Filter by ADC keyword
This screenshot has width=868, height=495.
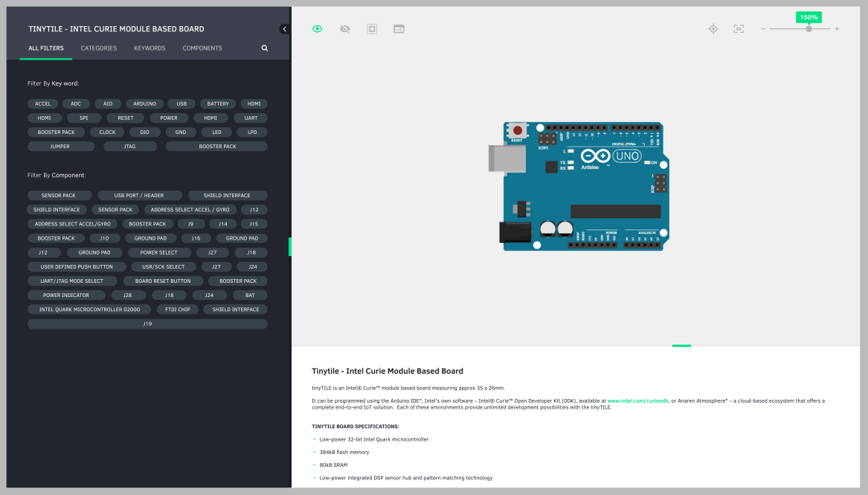click(76, 103)
